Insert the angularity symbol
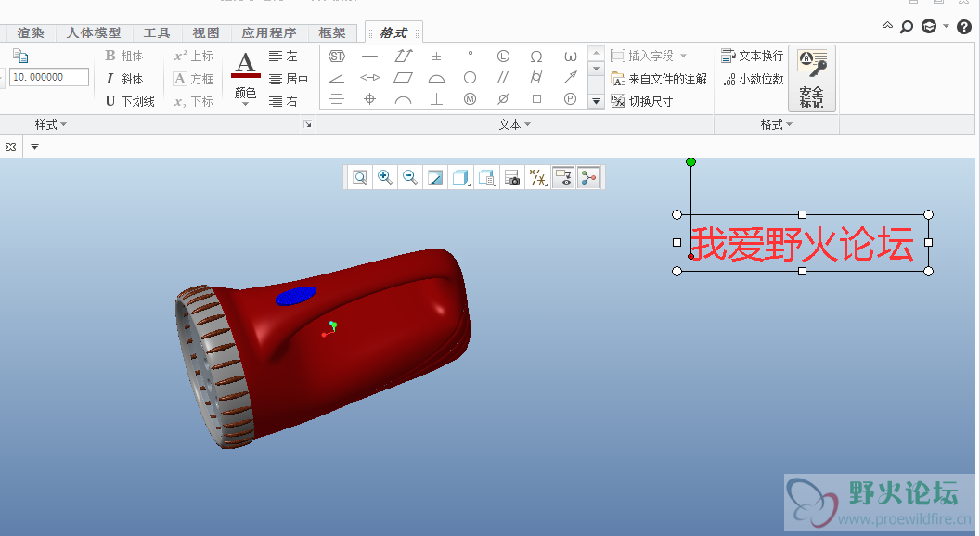980x536 pixels. click(x=337, y=78)
